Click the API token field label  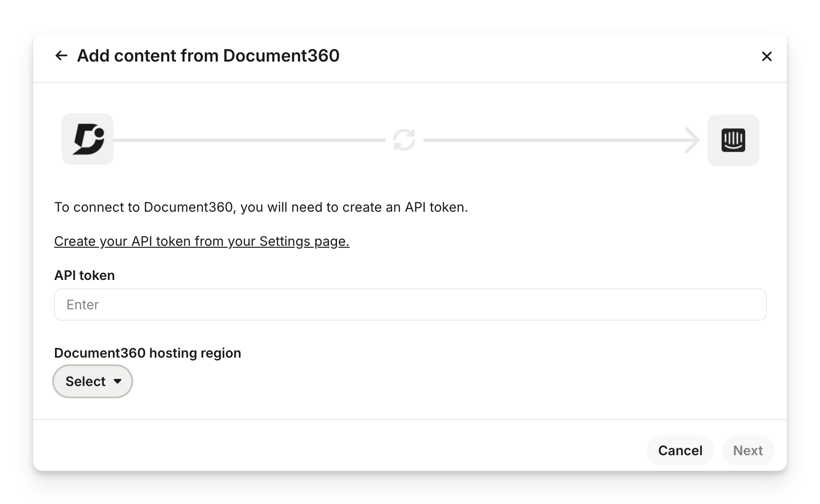(x=84, y=275)
